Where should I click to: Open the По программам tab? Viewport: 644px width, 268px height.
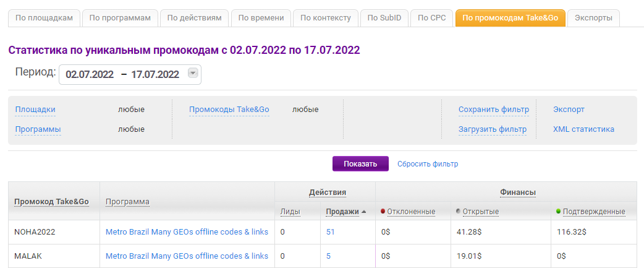(120, 18)
